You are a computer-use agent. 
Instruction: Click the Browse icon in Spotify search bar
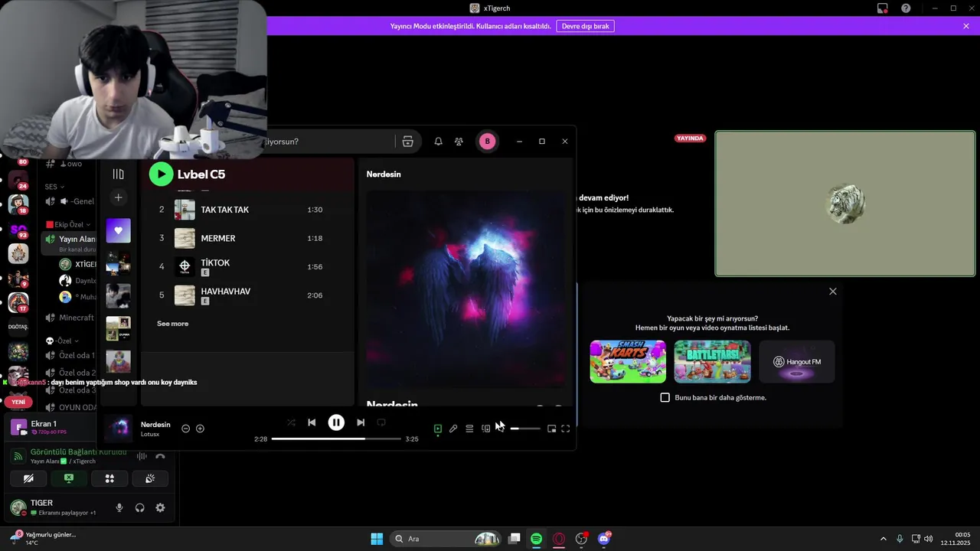pyautogui.click(x=407, y=142)
